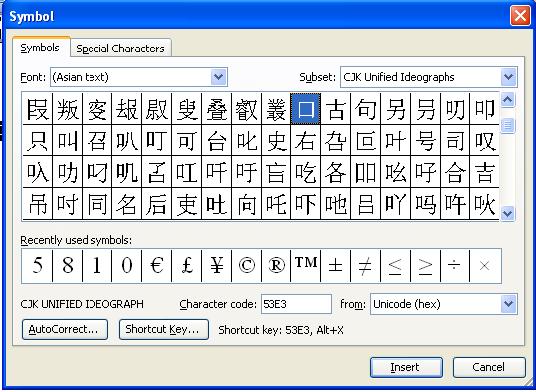The height and width of the screenshot is (392, 536).
Task: Select the Symbols tab
Action: (x=40, y=48)
